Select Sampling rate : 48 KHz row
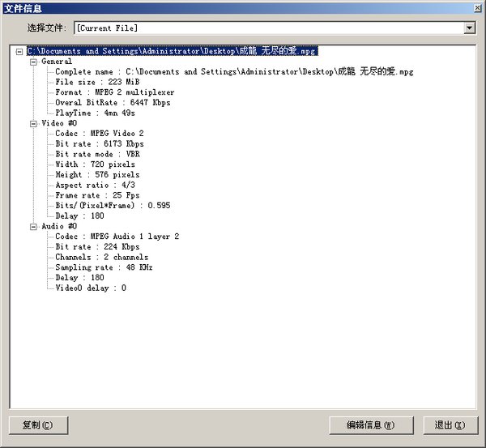 (x=104, y=267)
